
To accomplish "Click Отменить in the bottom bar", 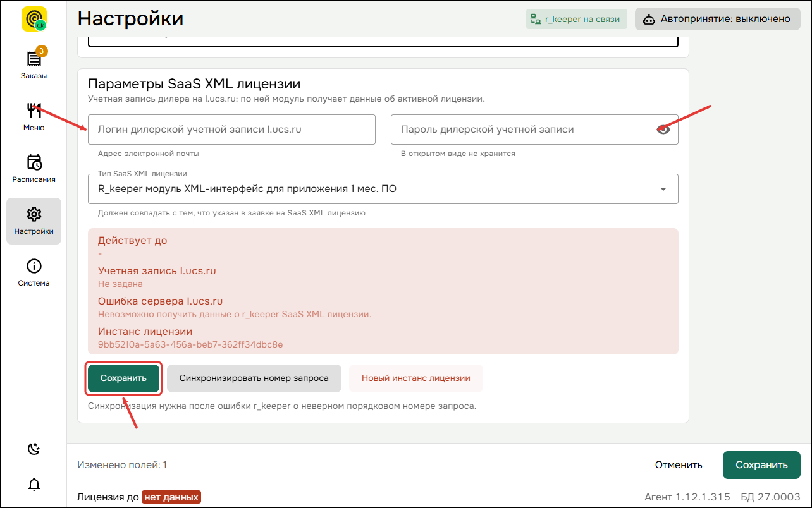I will tap(679, 465).
